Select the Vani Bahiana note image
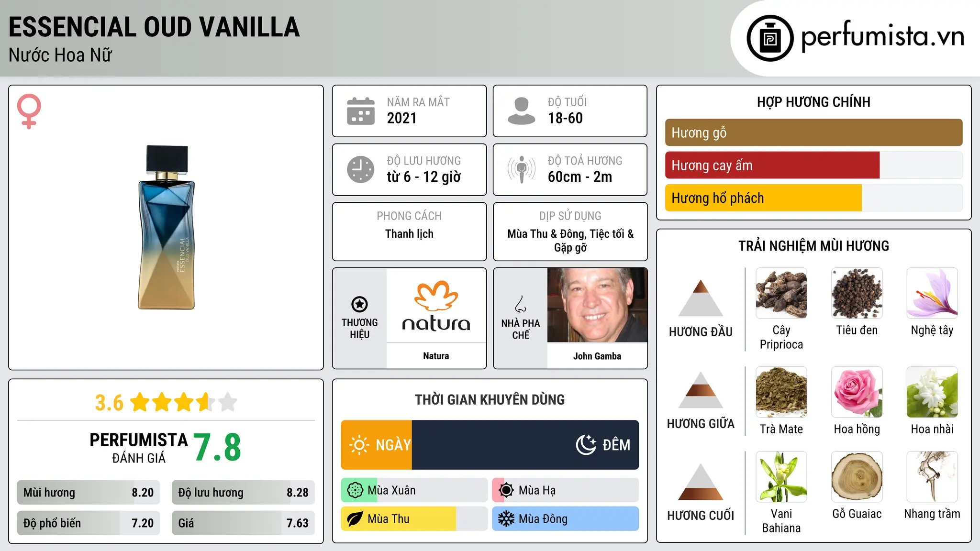 [x=781, y=477]
